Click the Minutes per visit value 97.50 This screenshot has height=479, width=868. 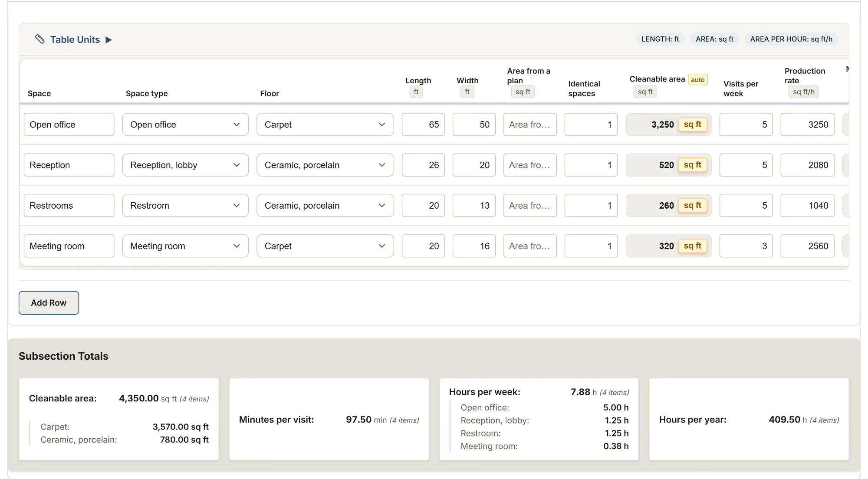pos(358,420)
